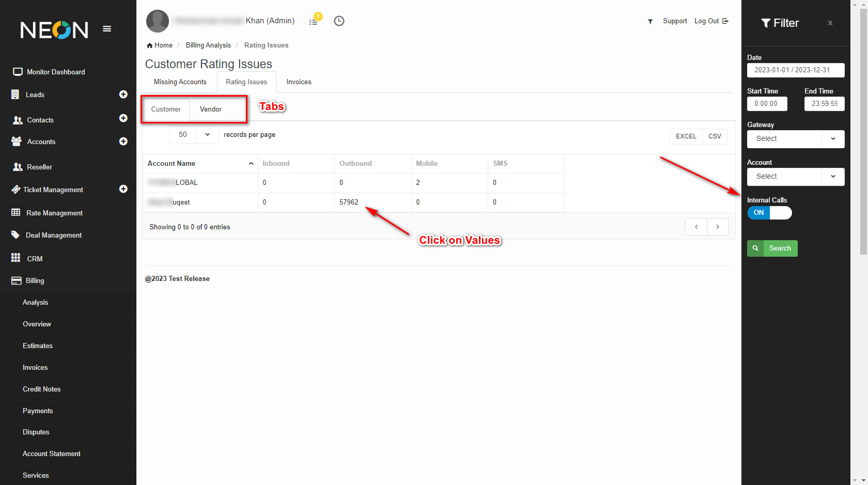Viewport: 868px width, 485px height.
Task: Click the plus icon next to Leads
Action: point(123,95)
